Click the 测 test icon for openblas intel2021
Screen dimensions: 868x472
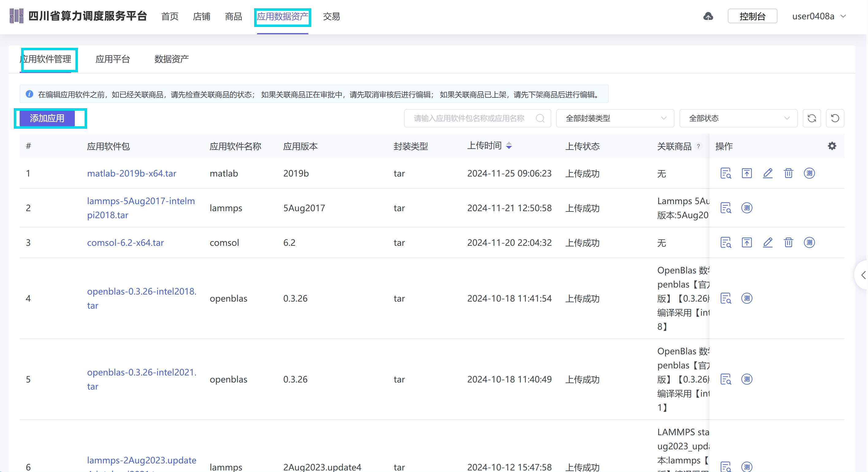747,379
